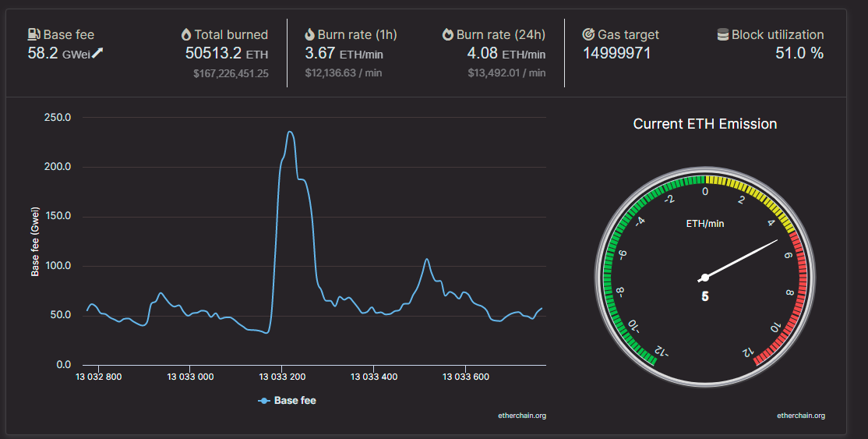Click the Block utilization 51.0 % value
Screen dimensions: 868x439
[799, 53]
